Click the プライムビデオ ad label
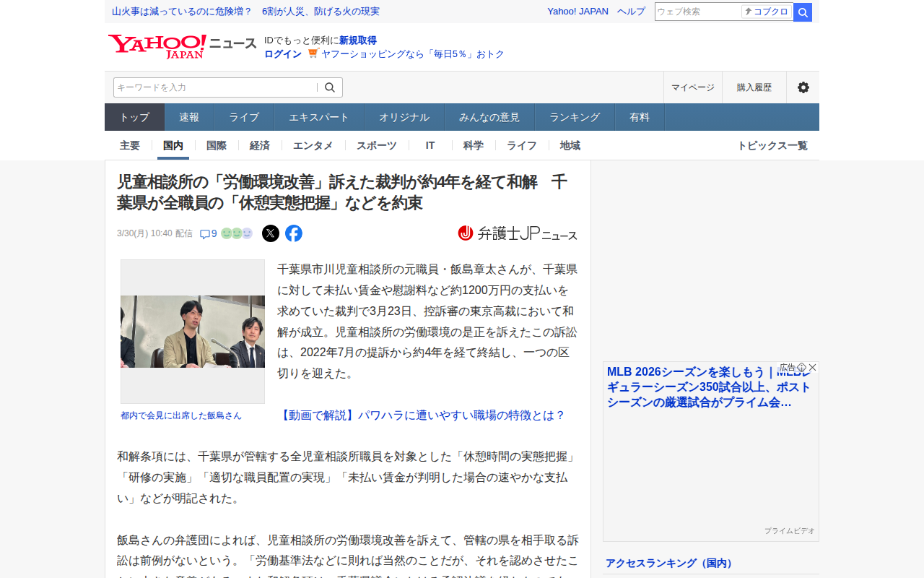The image size is (924, 578). point(789,531)
